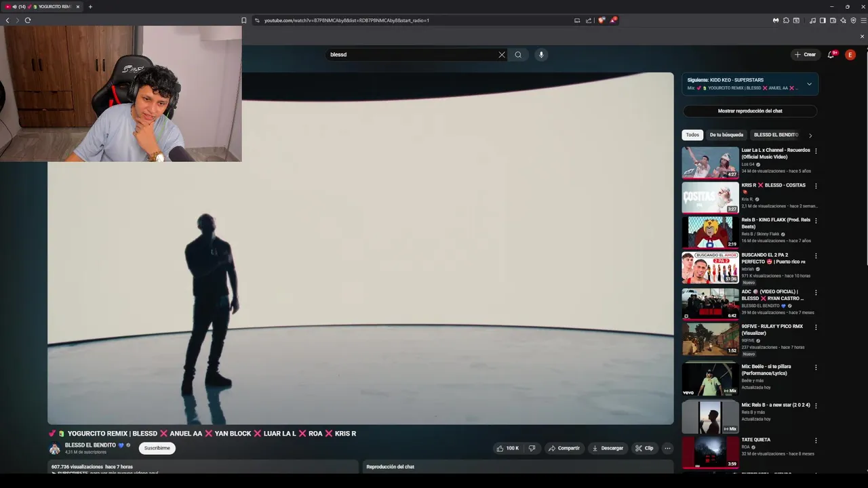Open more actions three-dot button under video
The height and width of the screenshot is (488, 868).
point(667,448)
